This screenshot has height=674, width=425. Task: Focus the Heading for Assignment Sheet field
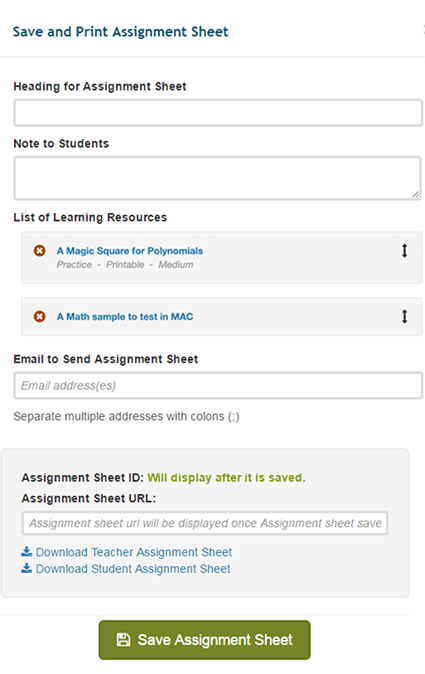tap(218, 113)
